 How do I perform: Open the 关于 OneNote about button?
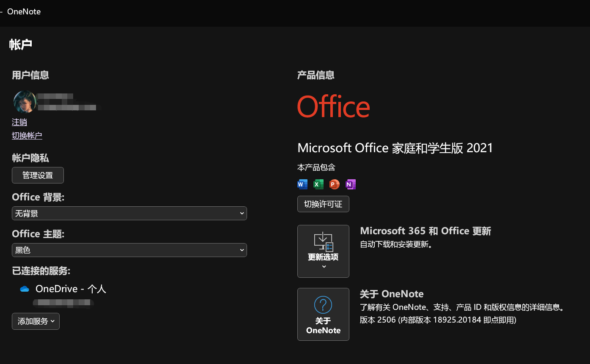click(x=323, y=314)
